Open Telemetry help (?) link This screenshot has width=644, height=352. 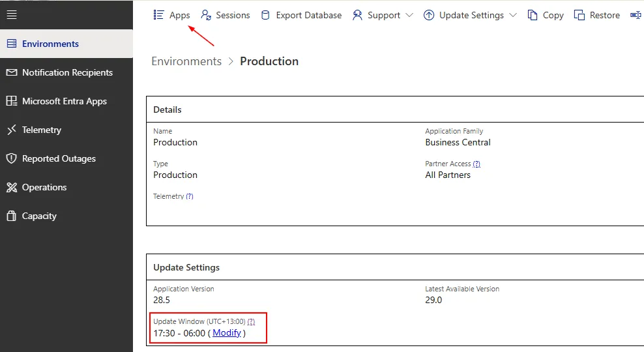[x=189, y=196]
